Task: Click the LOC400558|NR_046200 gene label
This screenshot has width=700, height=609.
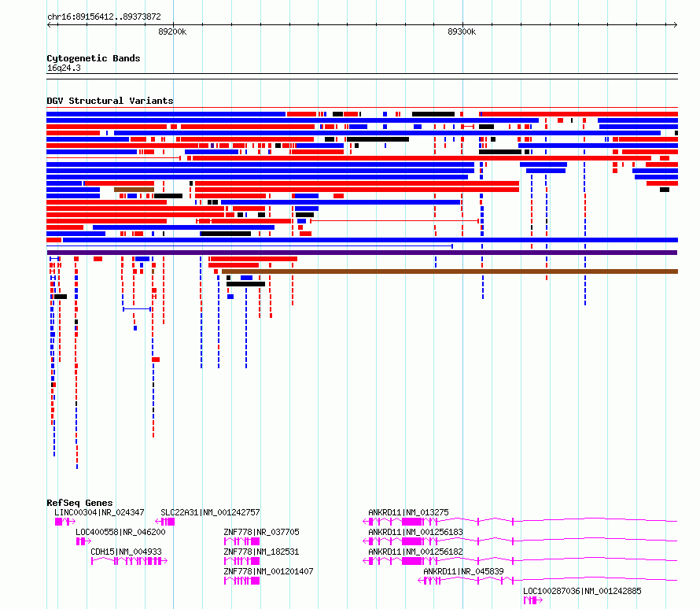Action: pyautogui.click(x=120, y=532)
